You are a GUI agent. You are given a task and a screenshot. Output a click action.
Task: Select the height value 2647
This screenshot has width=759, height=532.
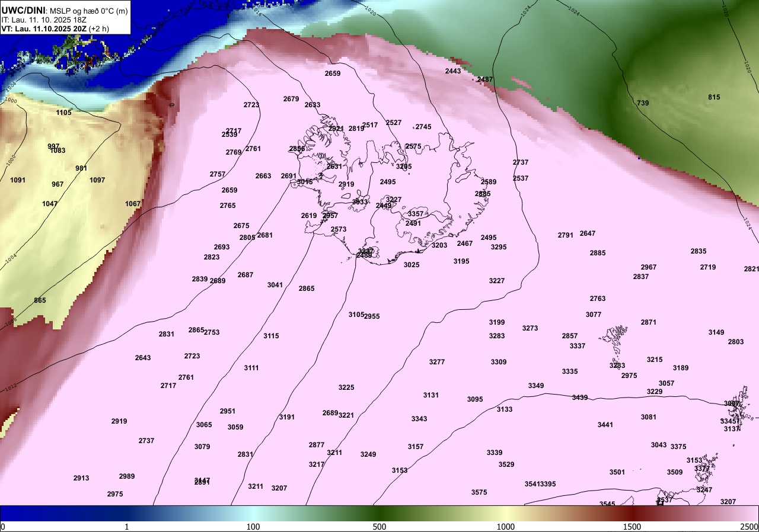588,233
